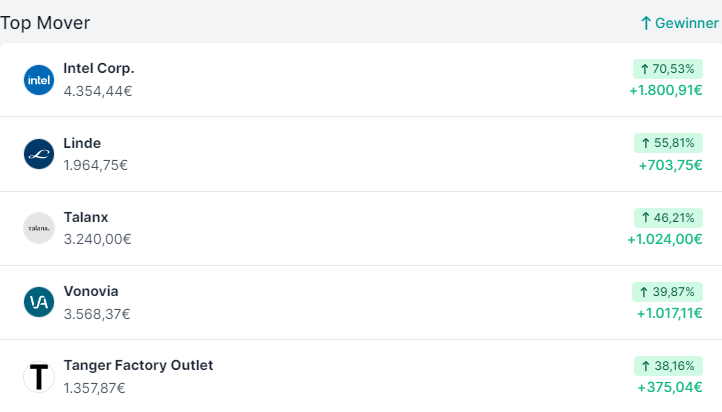This screenshot has width=722, height=412.
Task: Click the Vonovia logo icon
Action: tap(38, 302)
